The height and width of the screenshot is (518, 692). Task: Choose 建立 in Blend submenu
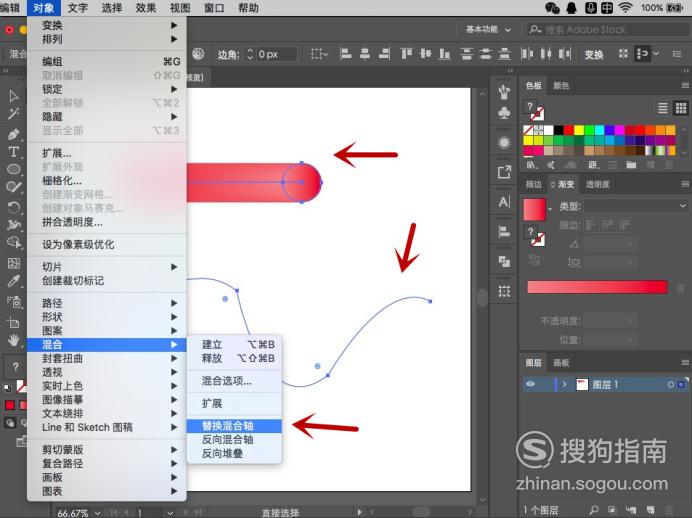pyautogui.click(x=234, y=345)
